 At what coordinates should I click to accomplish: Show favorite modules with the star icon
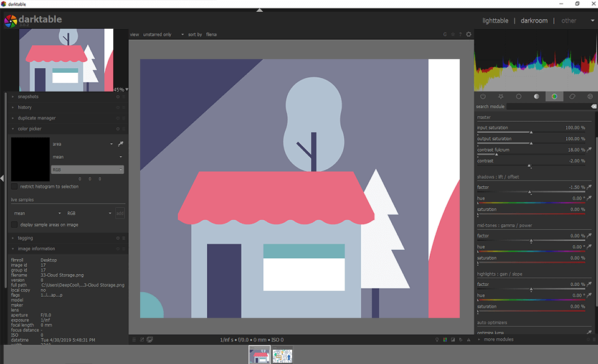(501, 96)
